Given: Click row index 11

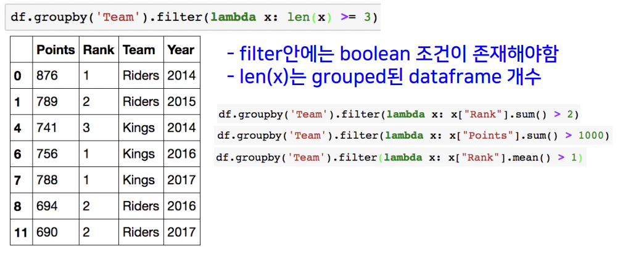Looking at the screenshot, I should coord(20,232).
